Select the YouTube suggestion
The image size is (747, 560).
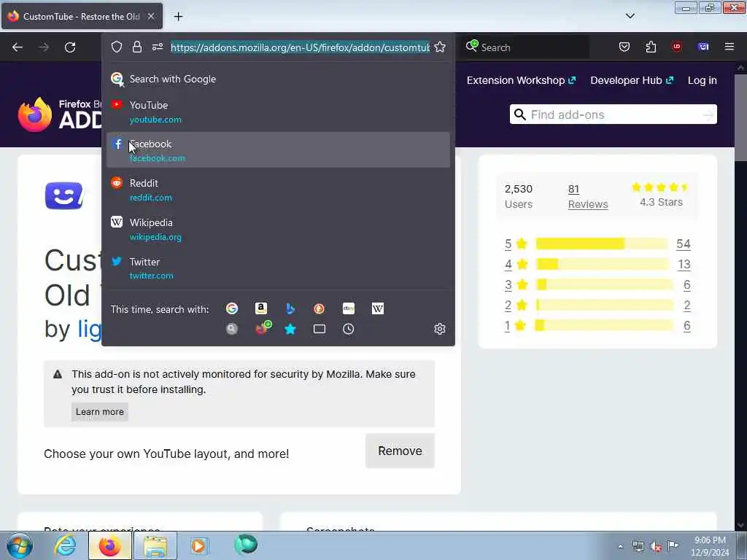pos(278,112)
